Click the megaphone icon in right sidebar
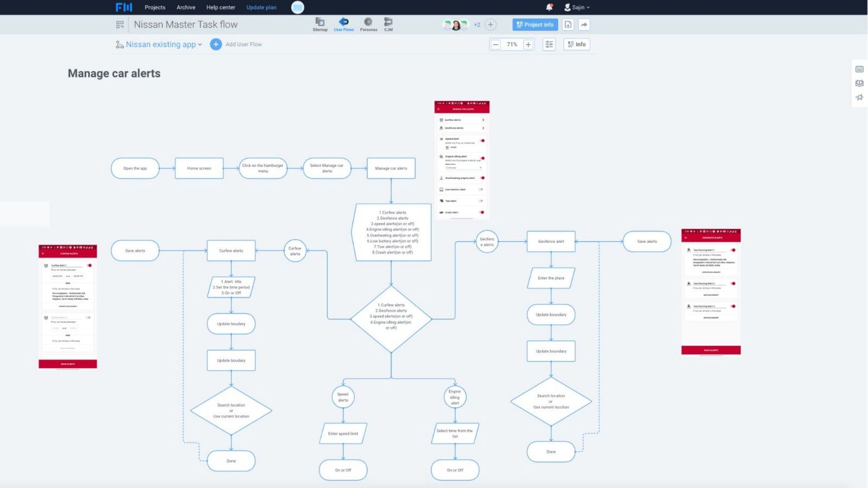 coord(859,98)
